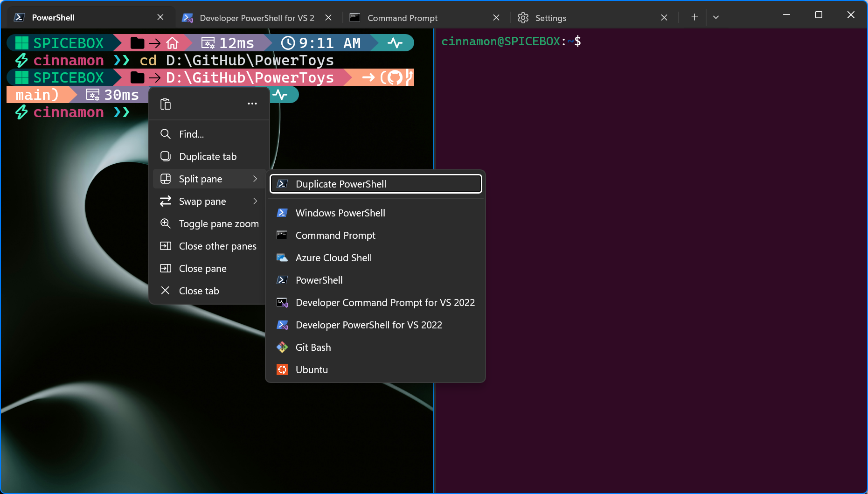Open the new tab profile dropdown chevron

click(x=716, y=17)
